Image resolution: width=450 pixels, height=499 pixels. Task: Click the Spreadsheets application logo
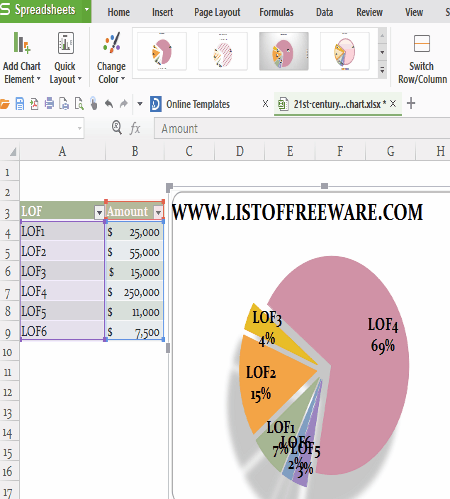pyautogui.click(x=5, y=9)
